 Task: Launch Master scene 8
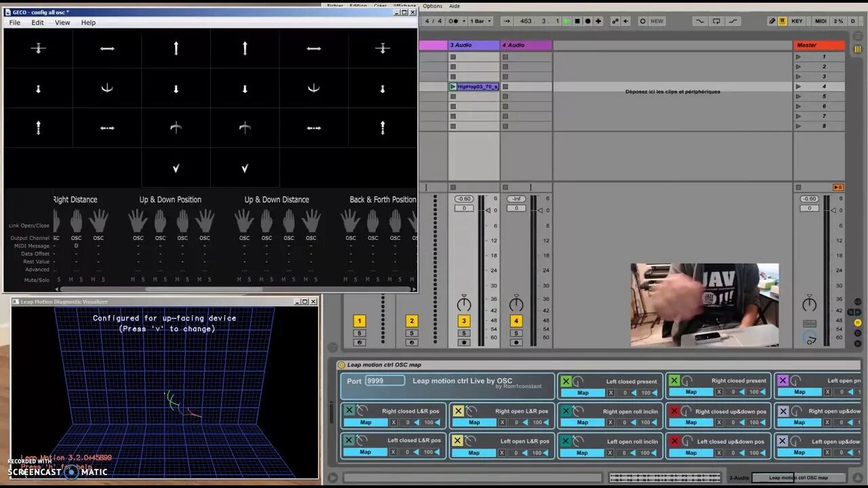pos(798,126)
